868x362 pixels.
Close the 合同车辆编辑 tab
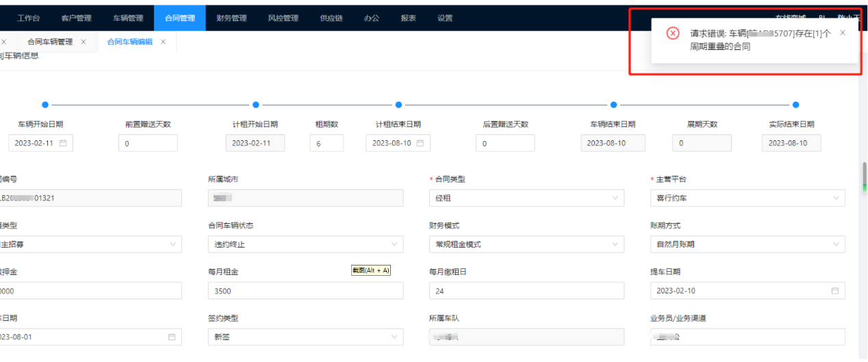pos(163,42)
